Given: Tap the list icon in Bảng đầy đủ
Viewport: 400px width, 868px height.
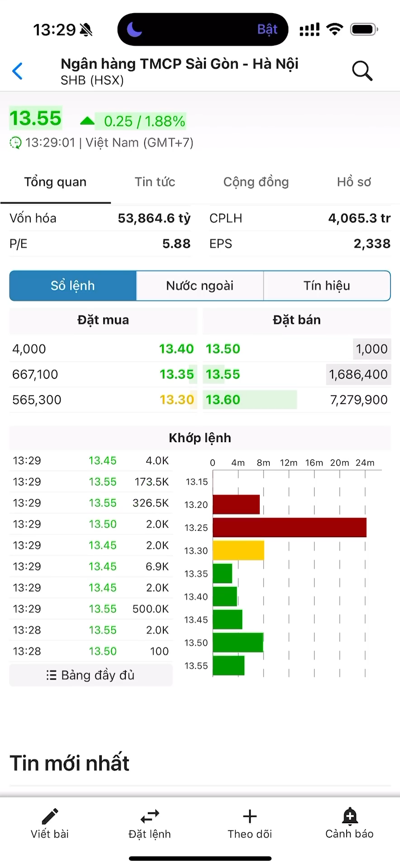Looking at the screenshot, I should 51,675.
